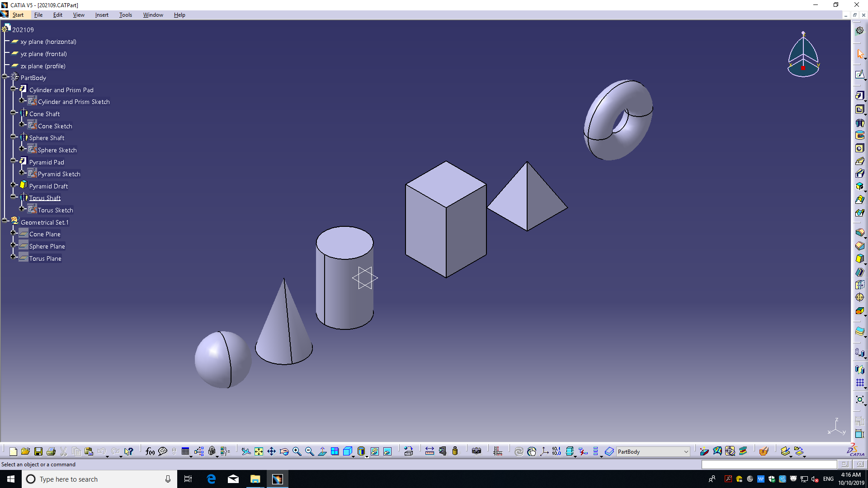Click the Rotate view icon
This screenshot has width=868, height=488.
click(x=284, y=451)
